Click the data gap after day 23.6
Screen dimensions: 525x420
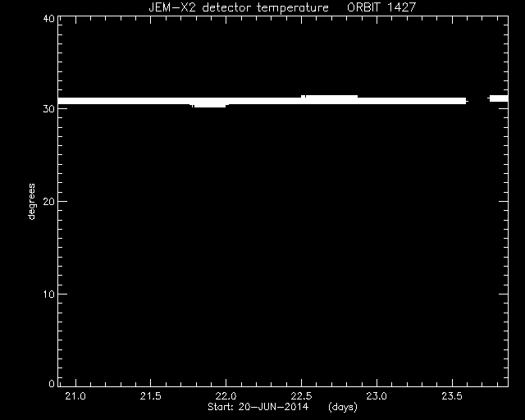coord(477,100)
